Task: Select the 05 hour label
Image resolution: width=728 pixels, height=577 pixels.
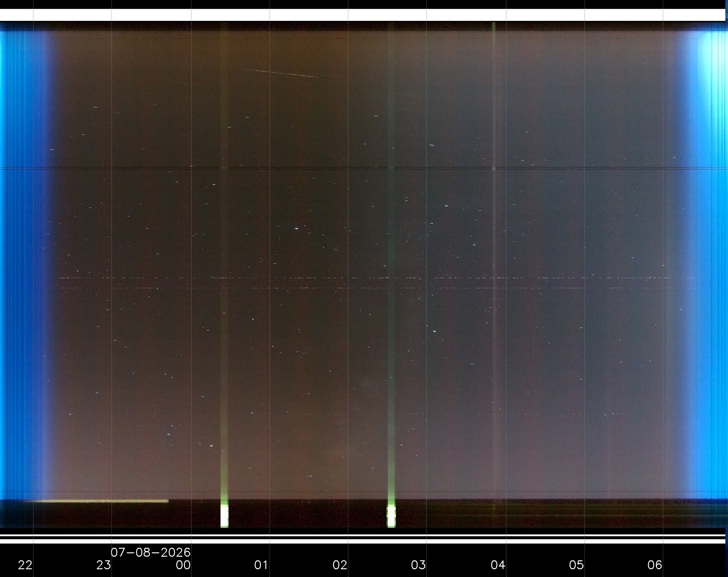Action: click(x=576, y=565)
